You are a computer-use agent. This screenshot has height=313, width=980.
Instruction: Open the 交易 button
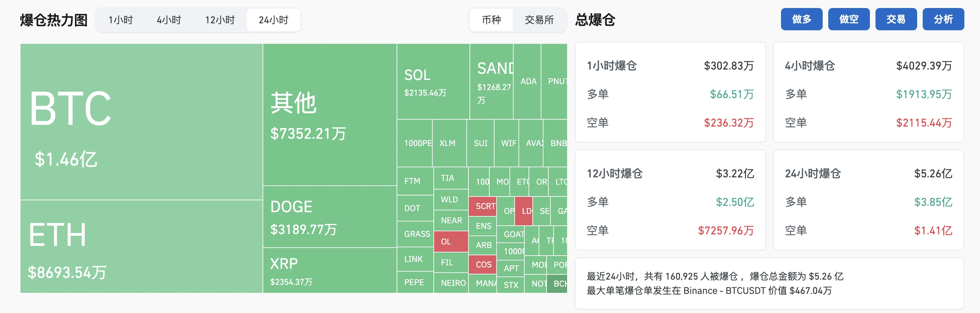896,19
